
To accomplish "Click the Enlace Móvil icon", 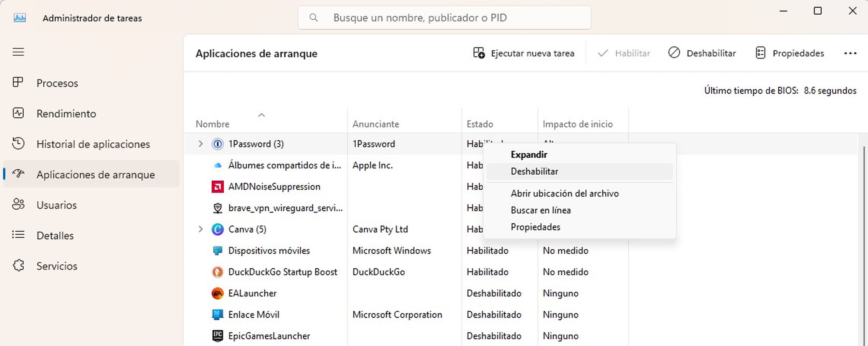I will click(217, 315).
